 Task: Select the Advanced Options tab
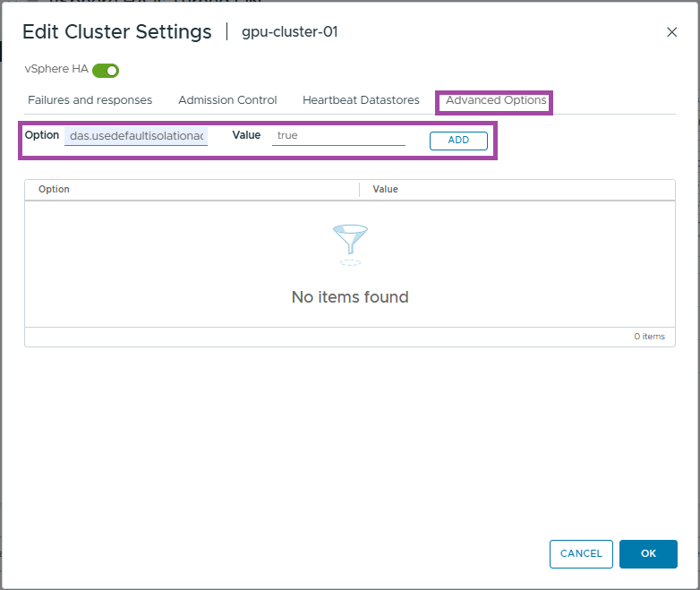(496, 100)
